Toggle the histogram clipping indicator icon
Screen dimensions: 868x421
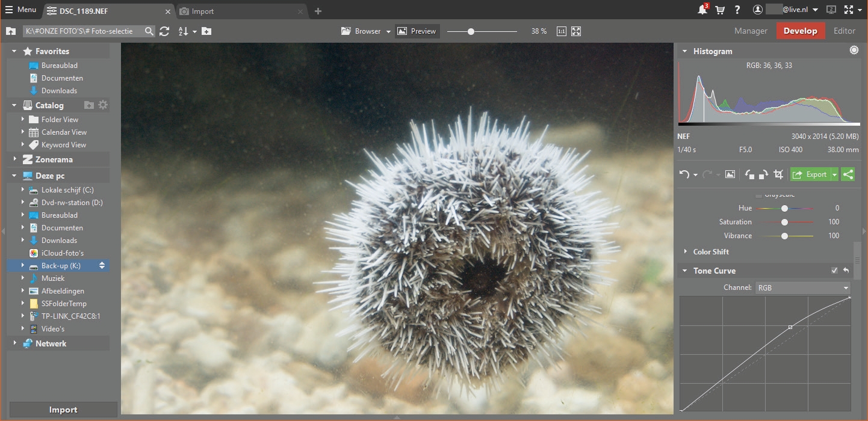coord(854,51)
